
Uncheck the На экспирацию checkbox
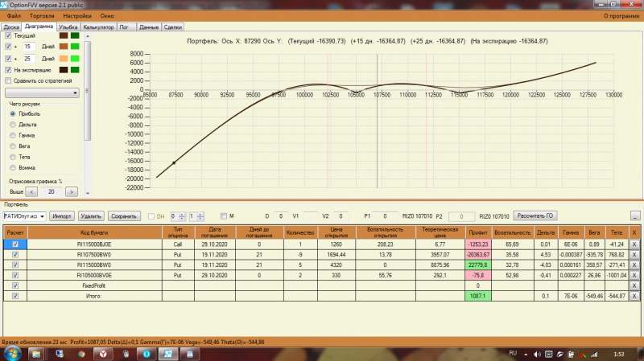point(8,70)
